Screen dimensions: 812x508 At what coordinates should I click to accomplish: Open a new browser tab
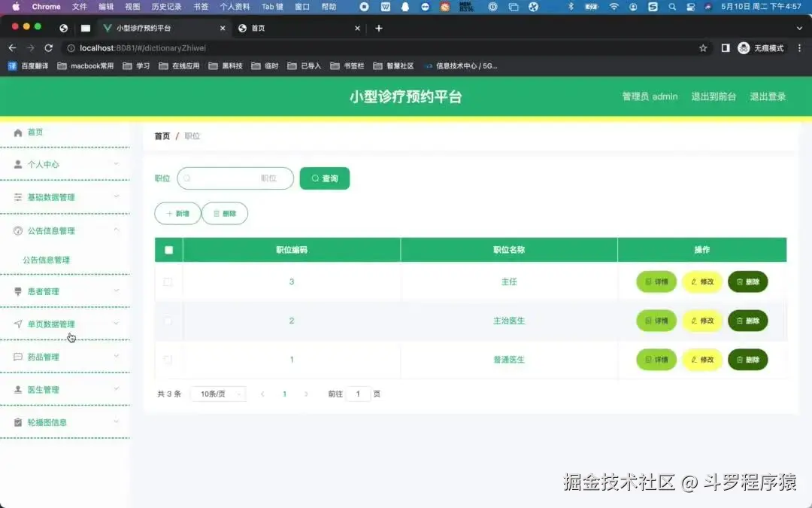tap(378, 28)
